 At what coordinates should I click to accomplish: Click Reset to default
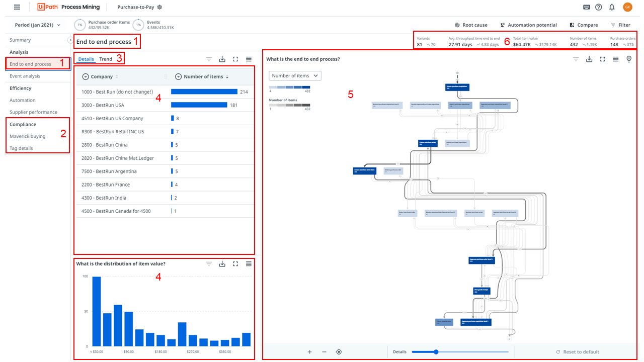(x=577, y=352)
